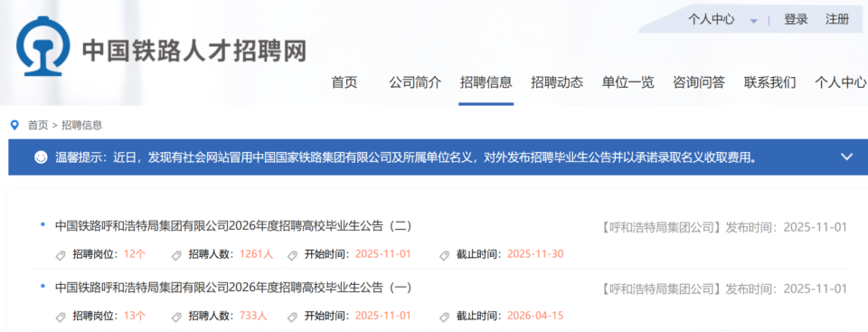Click the 招聘信息 breadcrumb text

(82, 125)
